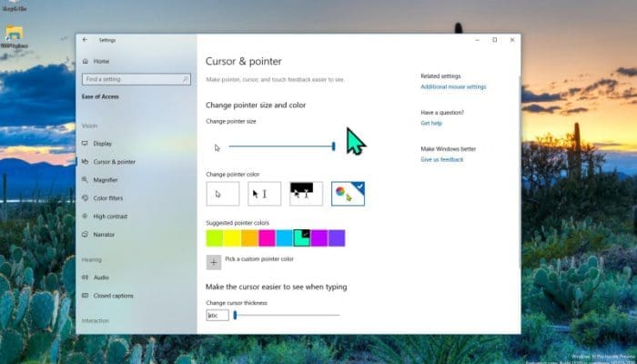Click the Home icon in sidebar
This screenshot has height=364, width=637.
(85, 61)
